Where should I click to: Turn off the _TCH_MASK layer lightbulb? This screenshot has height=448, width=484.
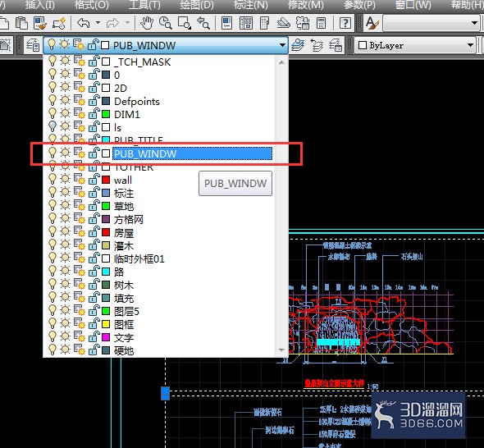(x=53, y=62)
